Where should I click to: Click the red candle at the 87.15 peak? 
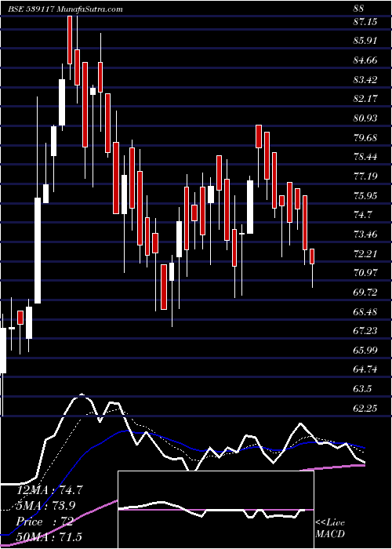pyautogui.click(x=70, y=40)
